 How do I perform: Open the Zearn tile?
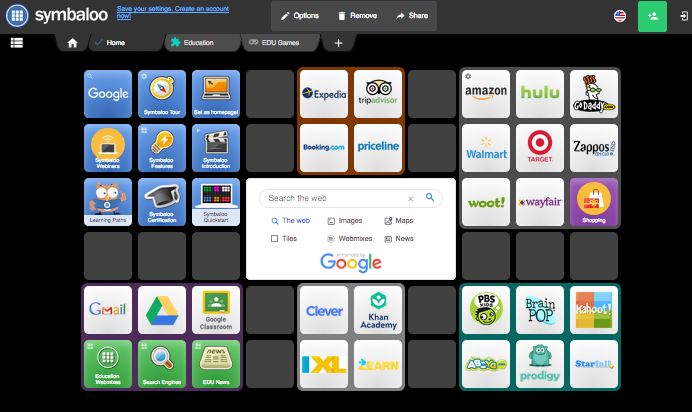coord(378,364)
